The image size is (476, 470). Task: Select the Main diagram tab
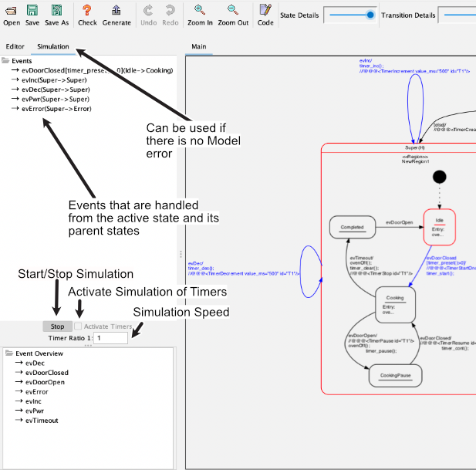tap(199, 47)
